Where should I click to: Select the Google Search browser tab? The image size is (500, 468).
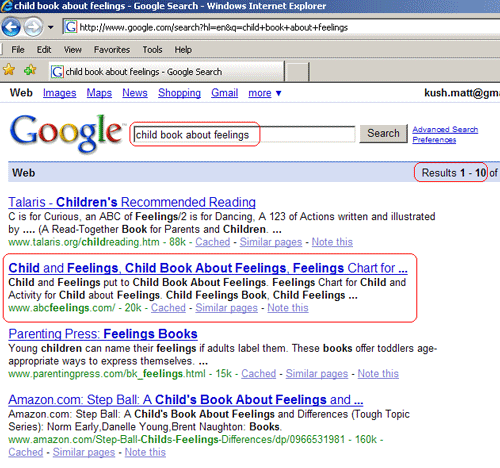click(x=166, y=71)
